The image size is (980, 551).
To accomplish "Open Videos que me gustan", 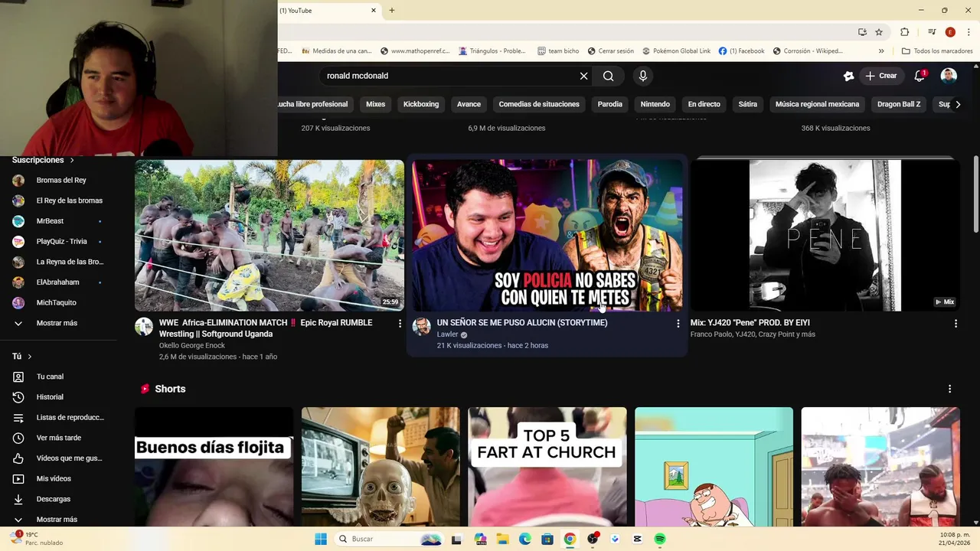I will pos(59,458).
